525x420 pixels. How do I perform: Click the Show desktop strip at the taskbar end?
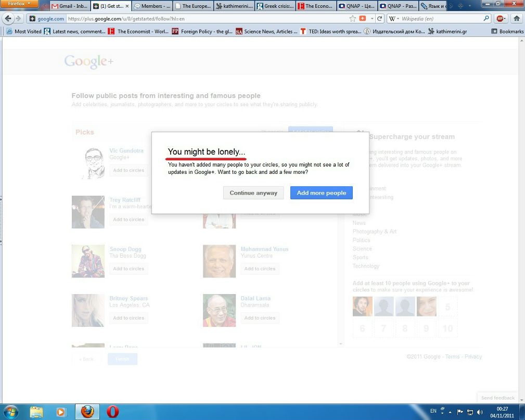[x=522, y=412]
